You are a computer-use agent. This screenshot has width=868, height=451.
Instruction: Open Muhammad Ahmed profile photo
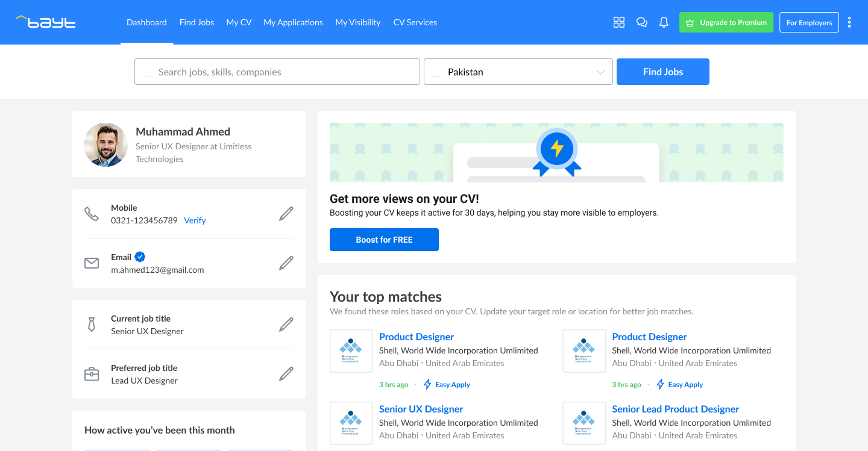[x=106, y=145]
